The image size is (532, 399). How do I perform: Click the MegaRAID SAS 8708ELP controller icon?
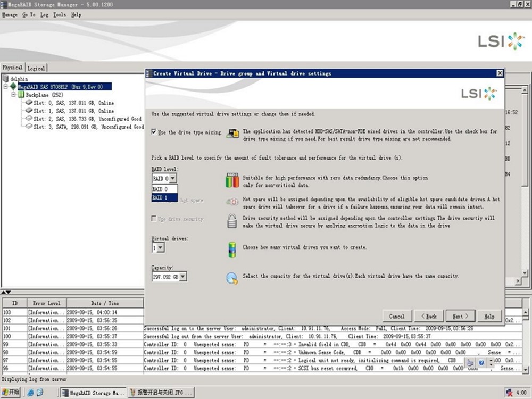point(13,87)
